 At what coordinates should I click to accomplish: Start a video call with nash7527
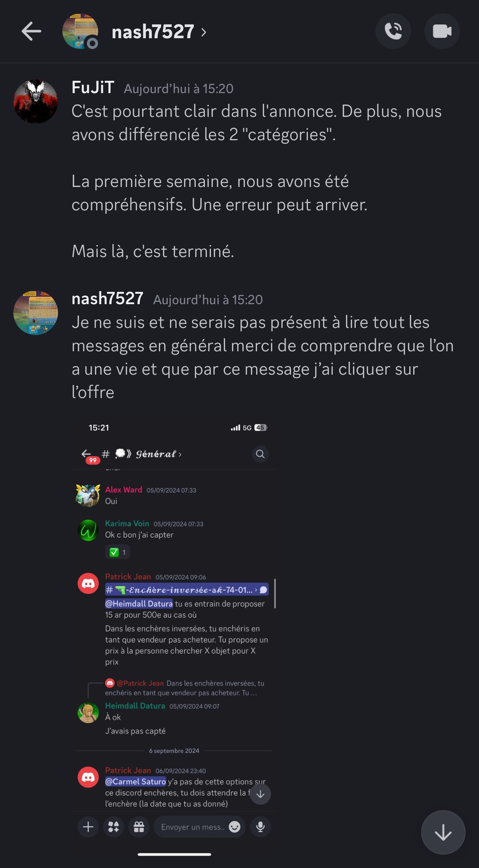pyautogui.click(x=442, y=31)
